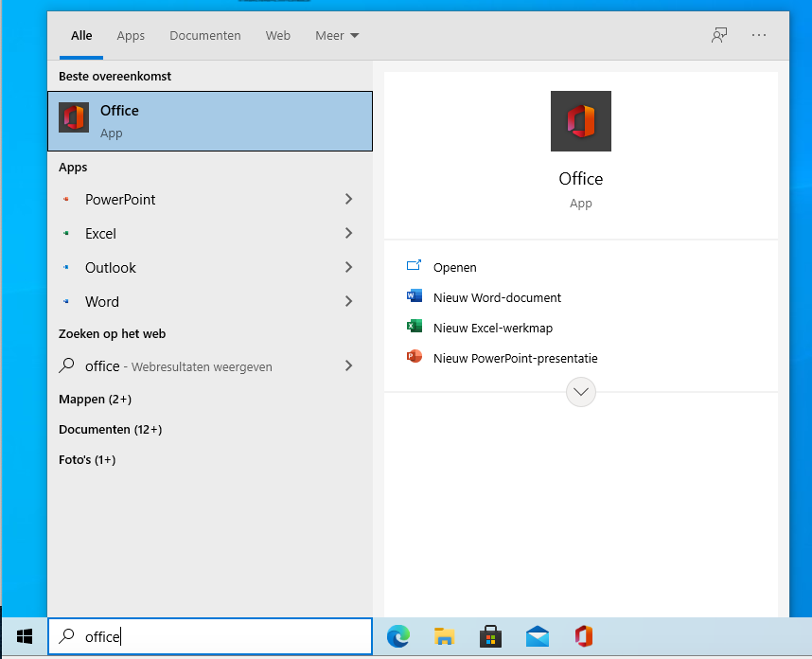The height and width of the screenshot is (659, 812).
Task: Expand the Excel result arrow
Action: 348,233
